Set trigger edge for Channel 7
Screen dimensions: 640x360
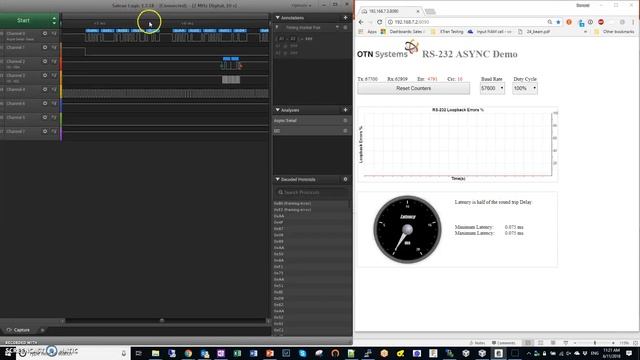tap(54, 131)
